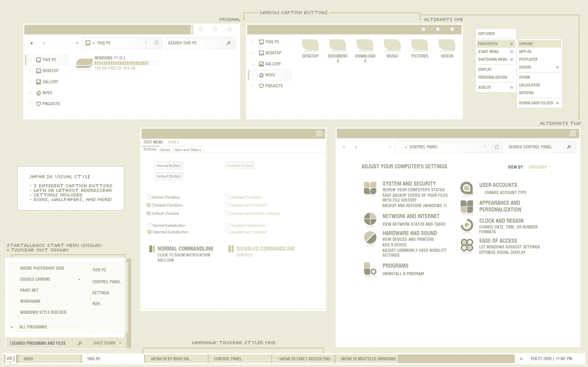Screen dimensions: 588x367
Task: Click refresh icon in Control Panel address bar
Action: tap(496, 147)
